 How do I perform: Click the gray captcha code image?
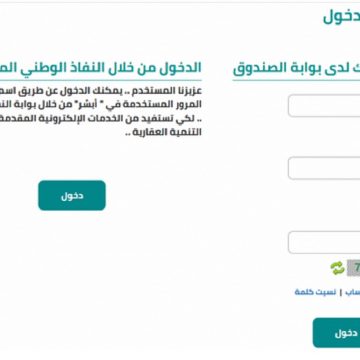click(x=354, y=268)
